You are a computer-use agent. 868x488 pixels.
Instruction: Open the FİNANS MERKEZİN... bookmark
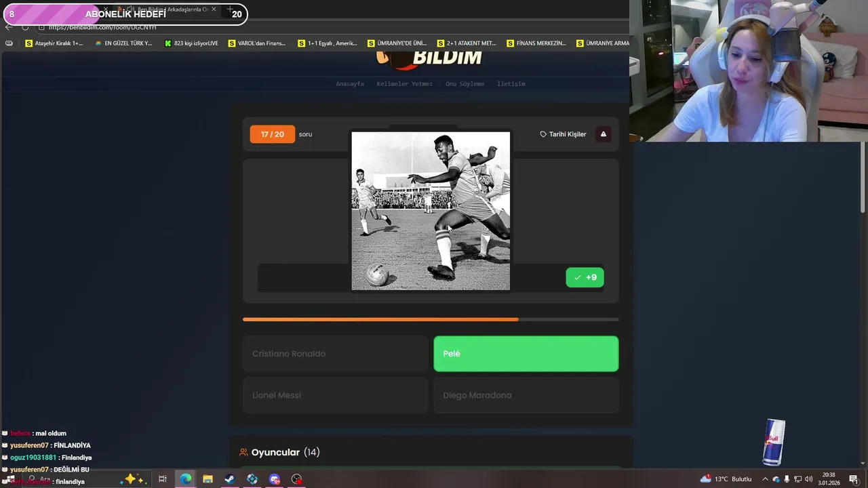(536, 43)
